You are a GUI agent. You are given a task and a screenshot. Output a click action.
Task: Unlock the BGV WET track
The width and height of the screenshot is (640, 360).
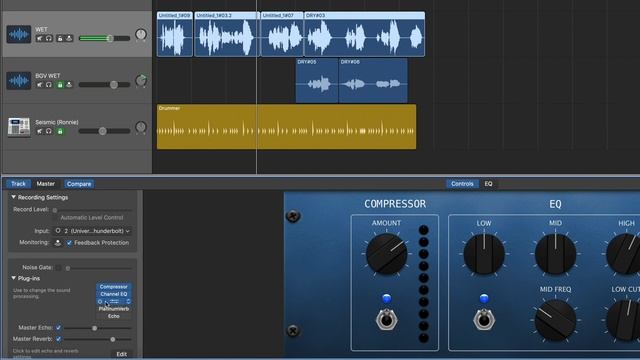[x=60, y=85]
